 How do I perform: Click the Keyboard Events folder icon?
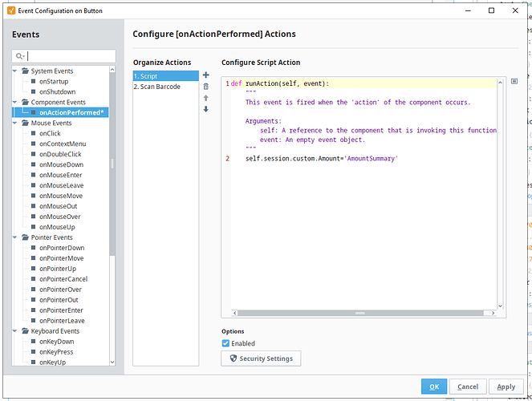point(25,331)
